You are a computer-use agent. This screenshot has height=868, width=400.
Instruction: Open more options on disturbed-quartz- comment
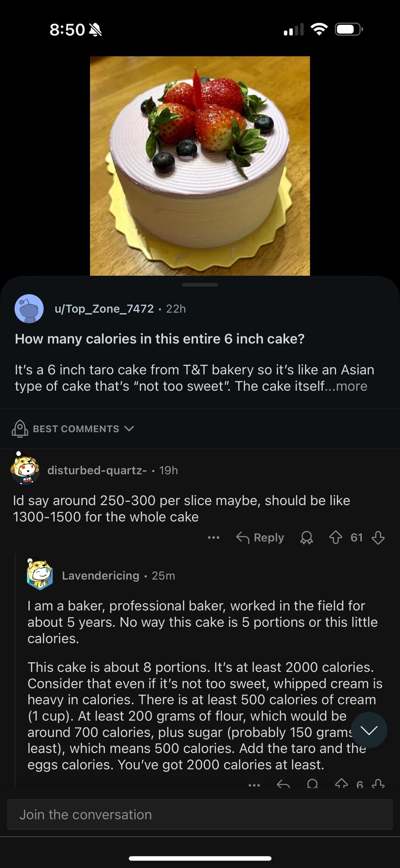coord(213,538)
